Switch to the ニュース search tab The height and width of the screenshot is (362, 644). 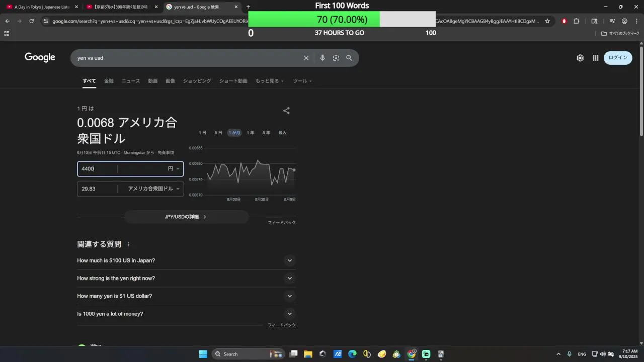click(x=131, y=81)
